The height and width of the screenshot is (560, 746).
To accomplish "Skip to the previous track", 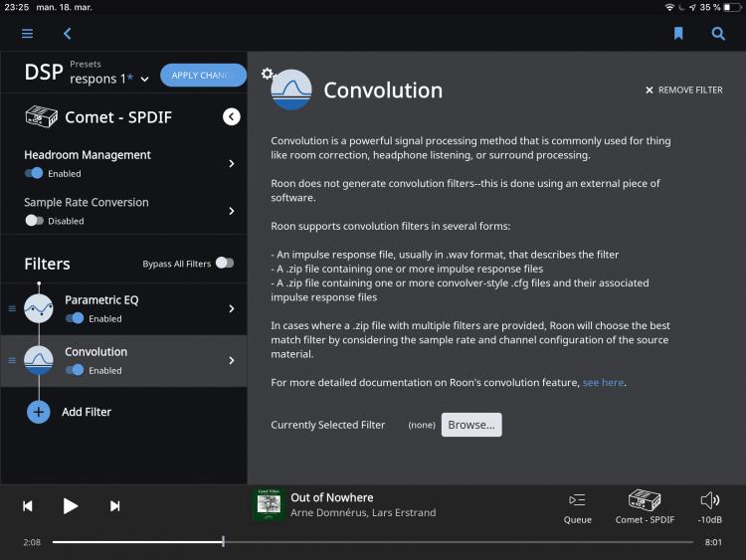I will (x=28, y=506).
